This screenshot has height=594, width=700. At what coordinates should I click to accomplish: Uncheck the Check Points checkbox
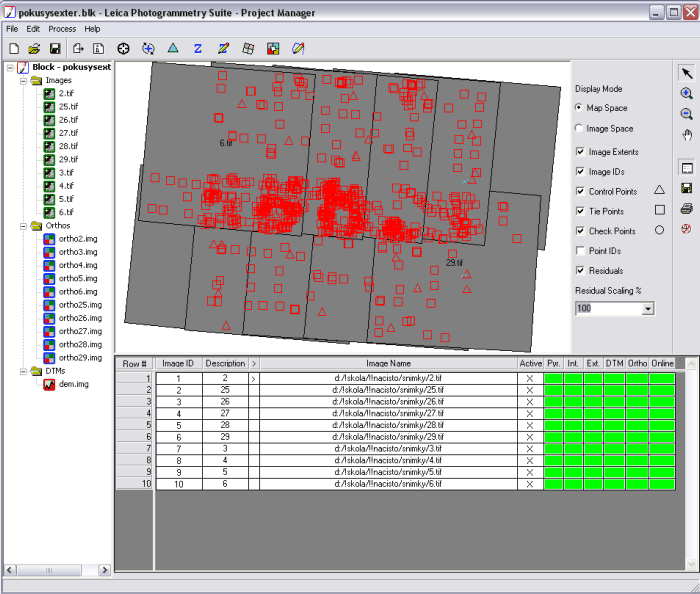pyautogui.click(x=580, y=231)
